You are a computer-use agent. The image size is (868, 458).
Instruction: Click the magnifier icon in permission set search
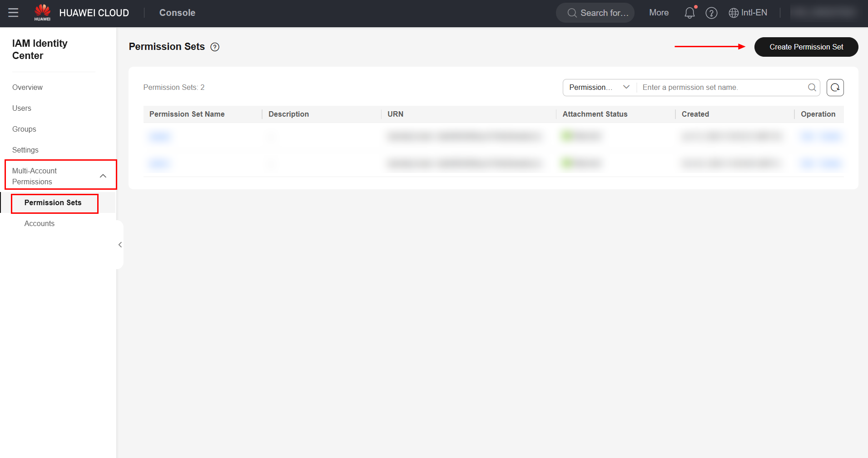812,88
